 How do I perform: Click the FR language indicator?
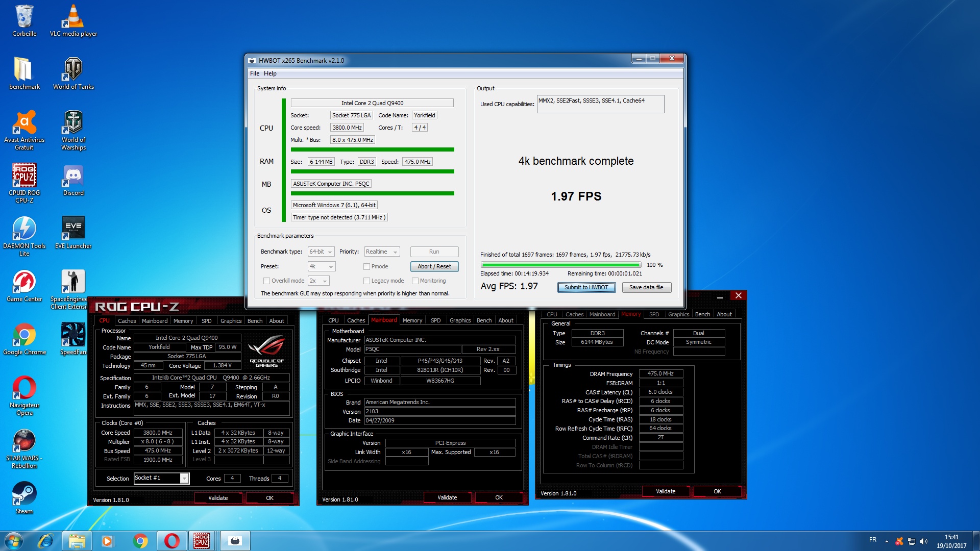(x=873, y=540)
